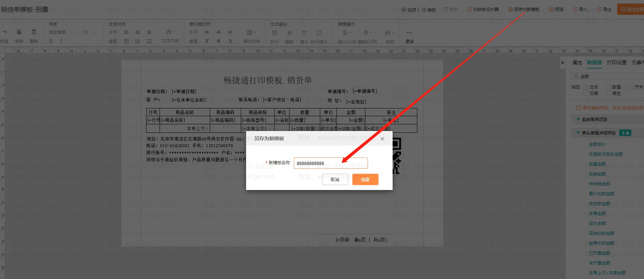Align cells horizontally right

pos(230,32)
